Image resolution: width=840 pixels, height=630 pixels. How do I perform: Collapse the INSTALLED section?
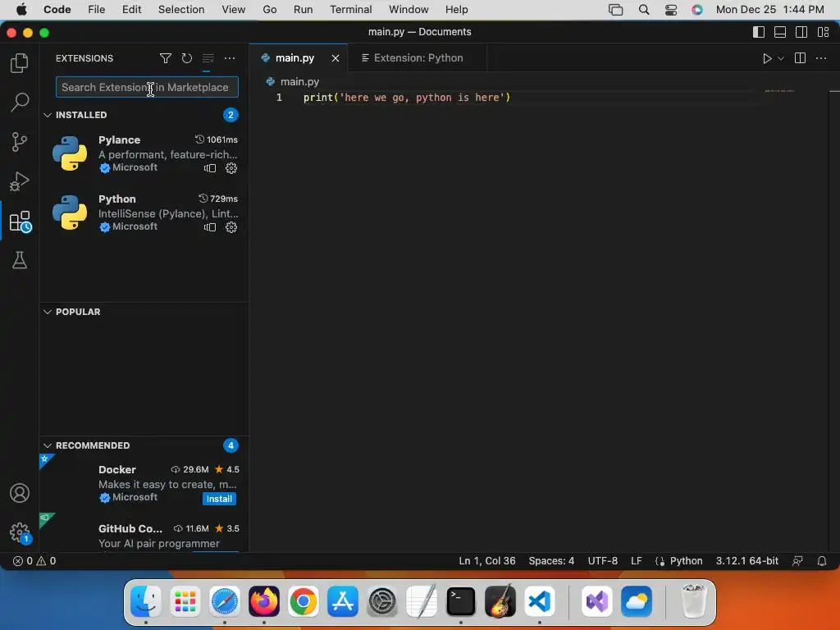coord(47,115)
